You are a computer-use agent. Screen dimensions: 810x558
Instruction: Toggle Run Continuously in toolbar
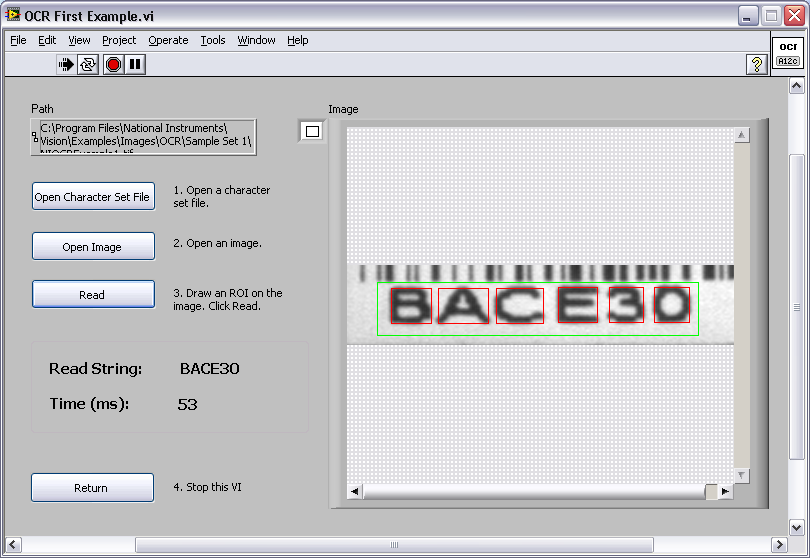(88, 64)
